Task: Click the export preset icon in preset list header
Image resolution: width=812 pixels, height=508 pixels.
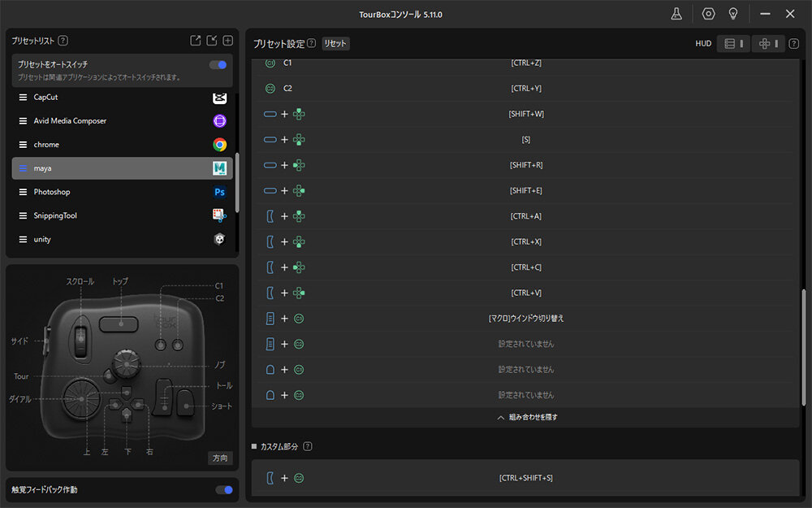Action: 195,41
